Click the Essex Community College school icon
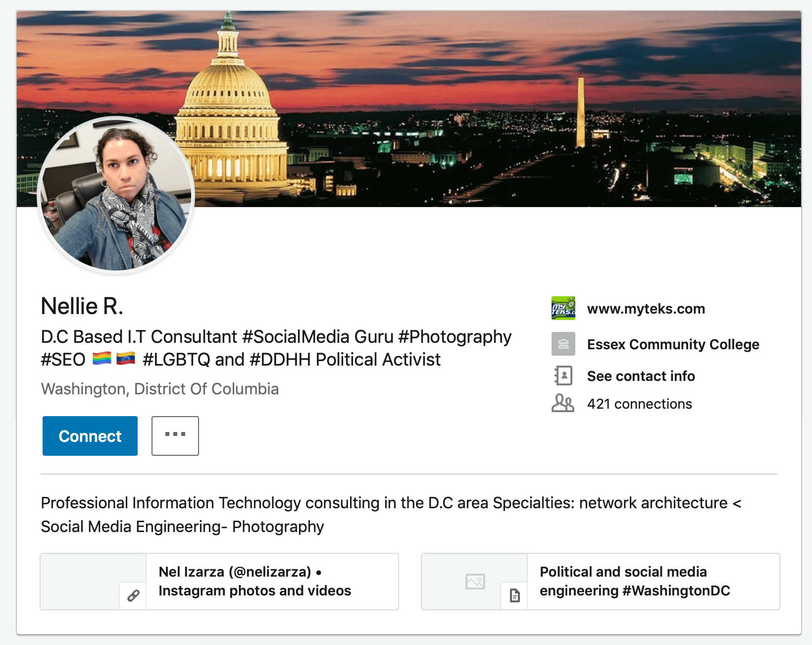Viewport: 812px width, 645px height. click(563, 344)
